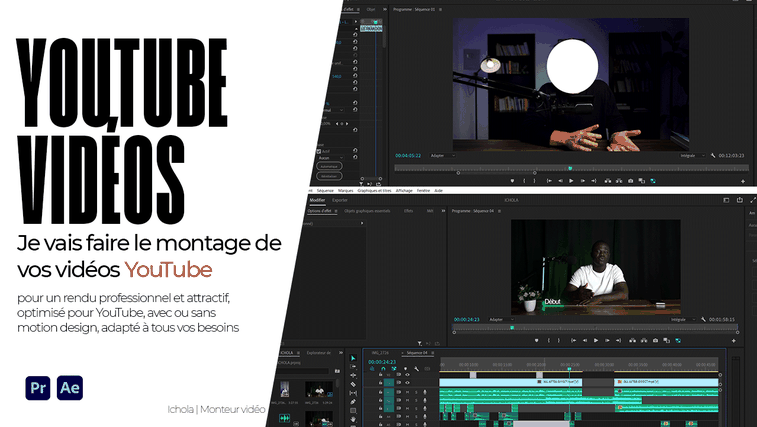Click the After Effects logo badge
Image resolution: width=757 pixels, height=427 pixels.
coord(70,388)
